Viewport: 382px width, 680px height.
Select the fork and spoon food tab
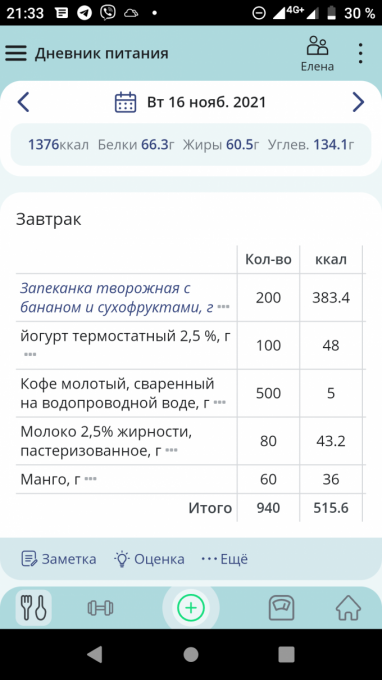tap(34, 608)
